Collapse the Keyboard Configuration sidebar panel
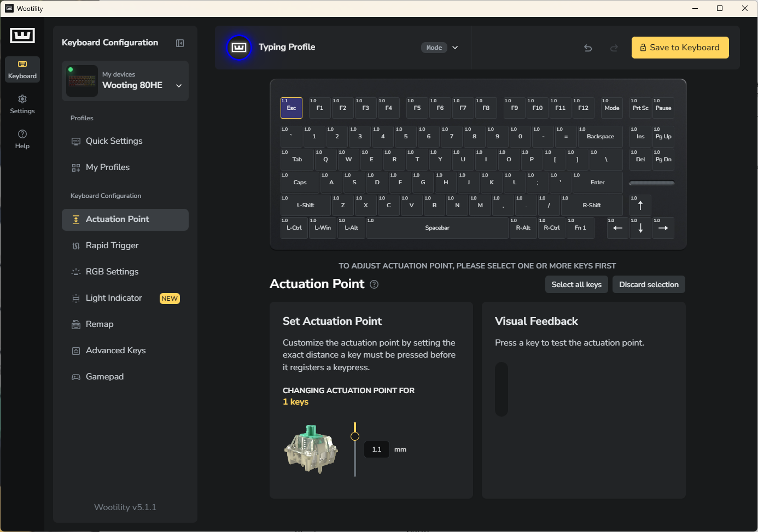The width and height of the screenshot is (758, 532). (180, 43)
